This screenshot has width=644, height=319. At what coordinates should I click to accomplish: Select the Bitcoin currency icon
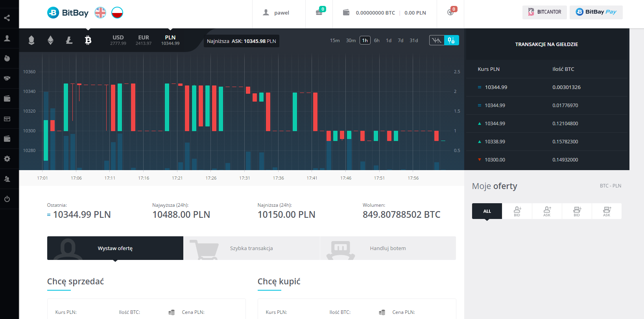(x=88, y=40)
